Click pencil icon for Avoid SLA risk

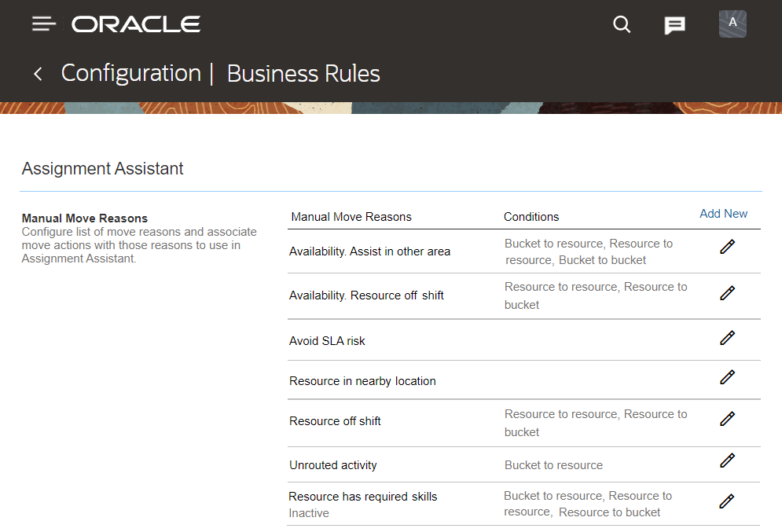pyautogui.click(x=727, y=338)
